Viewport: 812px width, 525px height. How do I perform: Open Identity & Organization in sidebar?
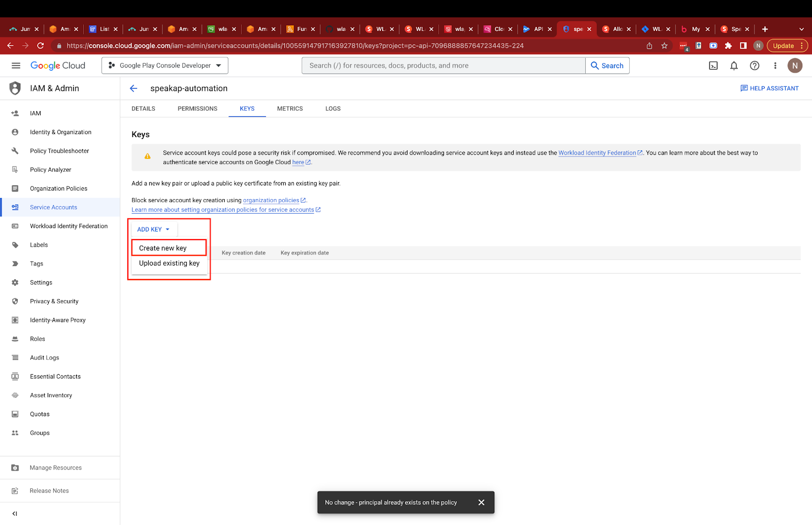click(x=60, y=132)
